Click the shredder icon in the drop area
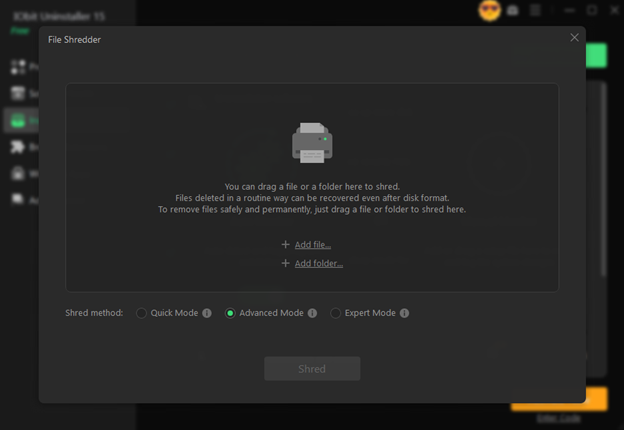This screenshot has height=430, width=624. pos(312,143)
